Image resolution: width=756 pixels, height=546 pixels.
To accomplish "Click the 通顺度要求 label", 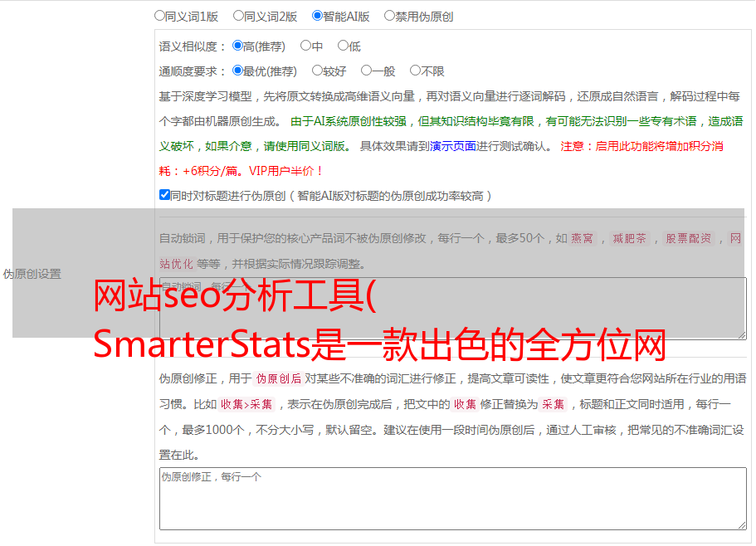I will 193,72.
